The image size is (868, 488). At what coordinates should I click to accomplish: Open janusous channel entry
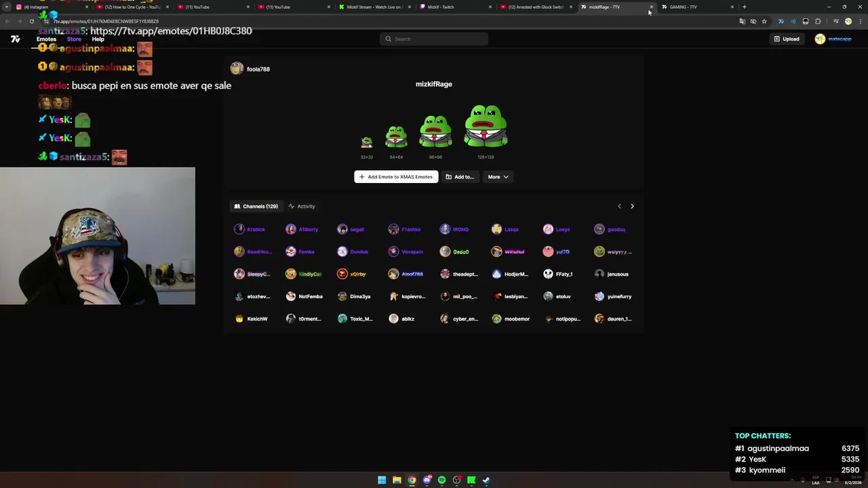click(x=612, y=274)
